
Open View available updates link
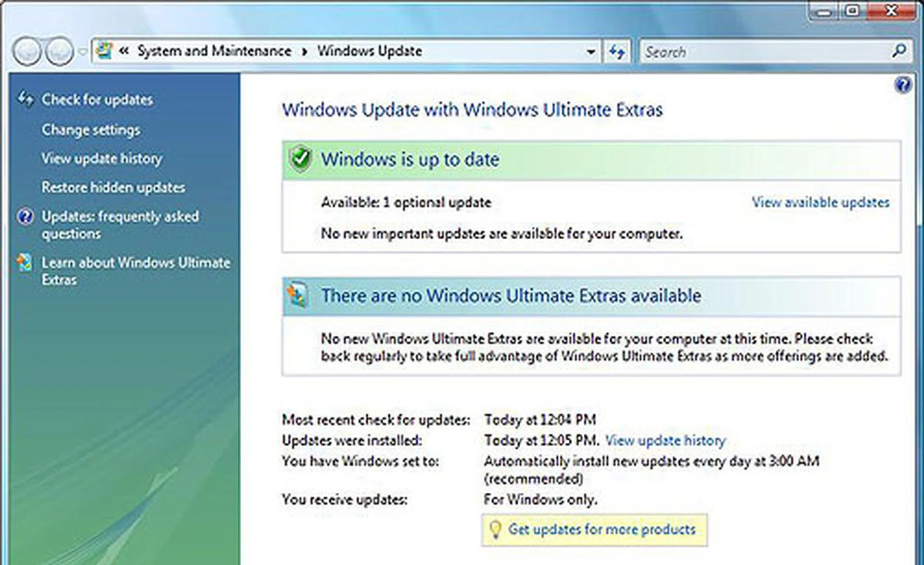coord(821,202)
